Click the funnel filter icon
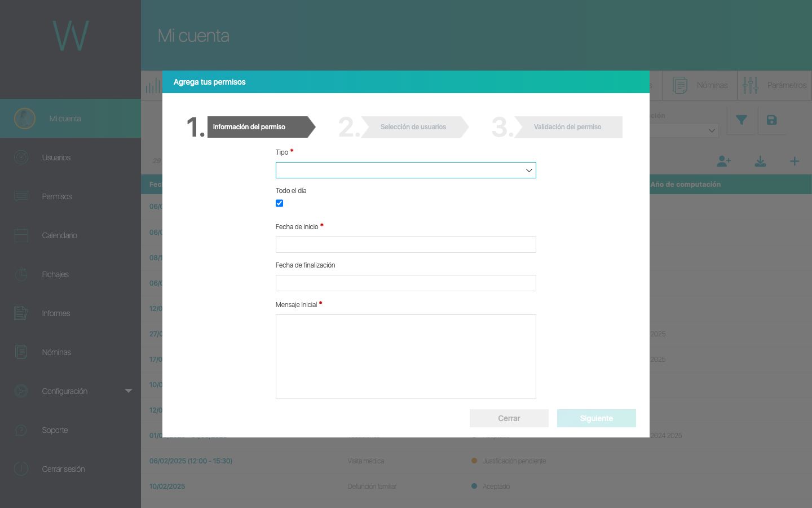 tap(742, 120)
